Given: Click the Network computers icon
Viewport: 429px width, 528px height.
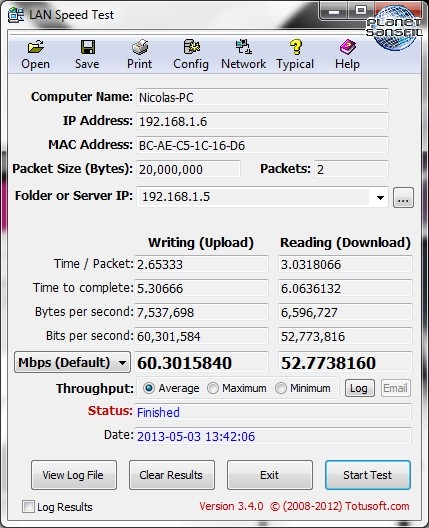Looking at the screenshot, I should (243, 47).
